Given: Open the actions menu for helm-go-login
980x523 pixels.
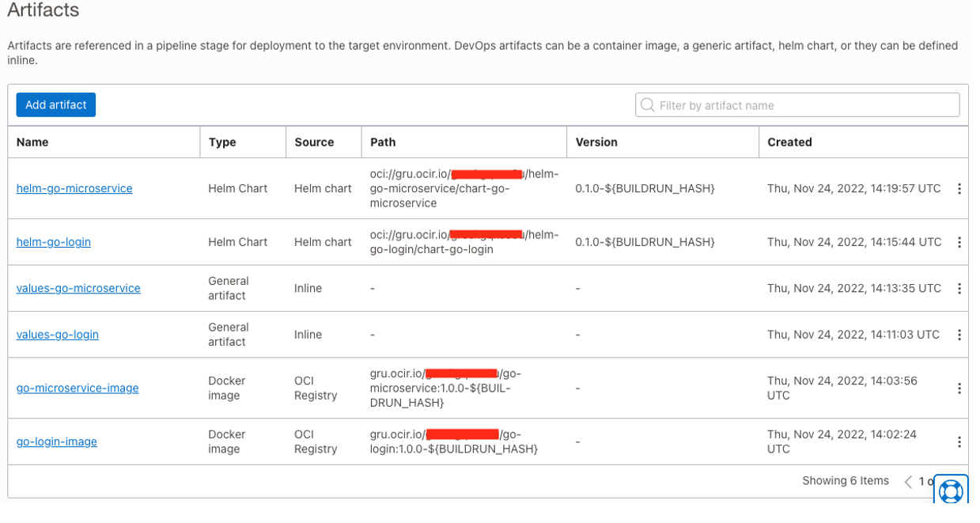Looking at the screenshot, I should 959,242.
